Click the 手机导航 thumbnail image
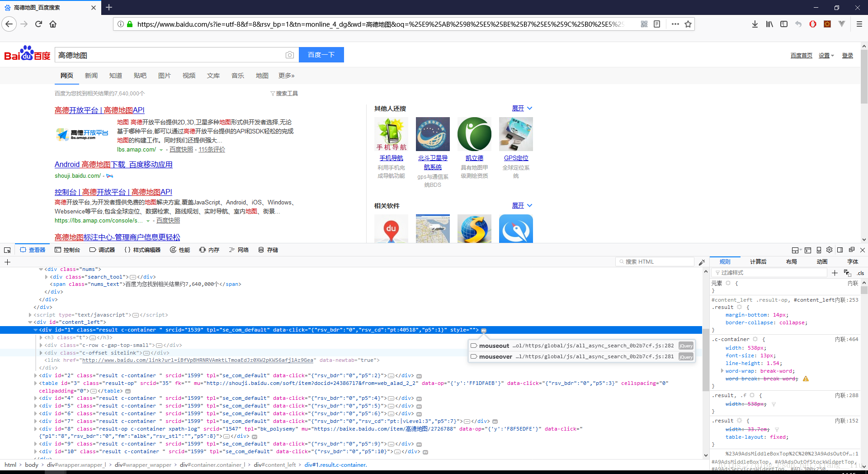This screenshot has height=474, width=868. pyautogui.click(x=391, y=134)
